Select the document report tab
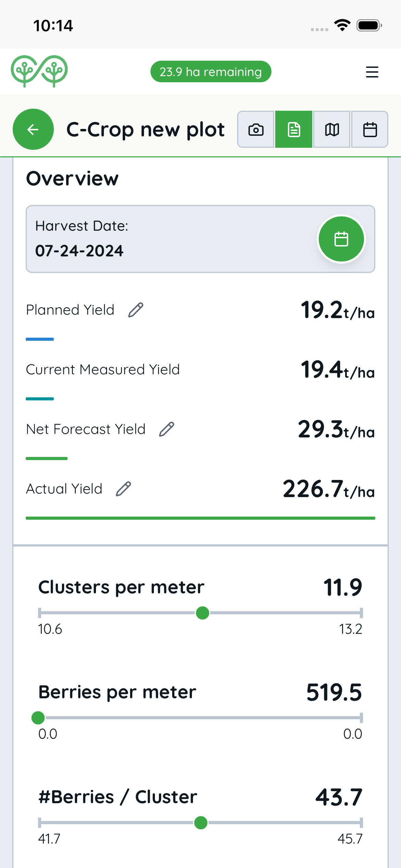Image resolution: width=401 pixels, height=868 pixels. [294, 129]
